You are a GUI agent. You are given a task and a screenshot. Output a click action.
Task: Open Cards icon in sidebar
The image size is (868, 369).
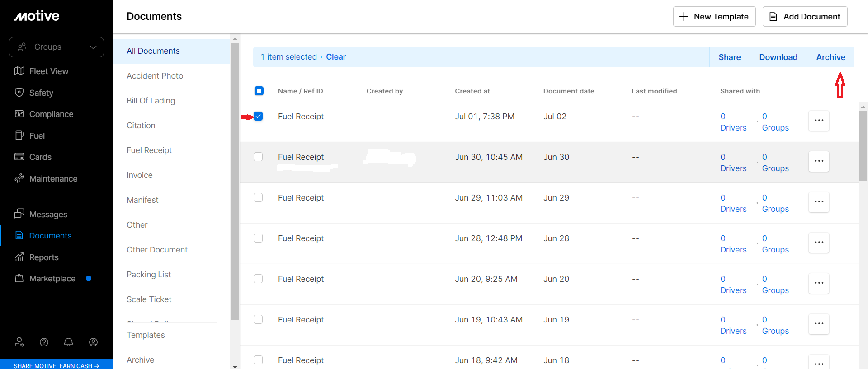pyautogui.click(x=19, y=157)
